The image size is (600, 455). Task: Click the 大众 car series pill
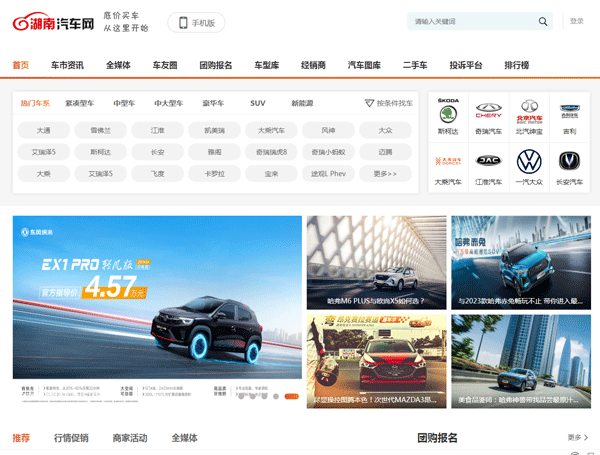tap(385, 130)
